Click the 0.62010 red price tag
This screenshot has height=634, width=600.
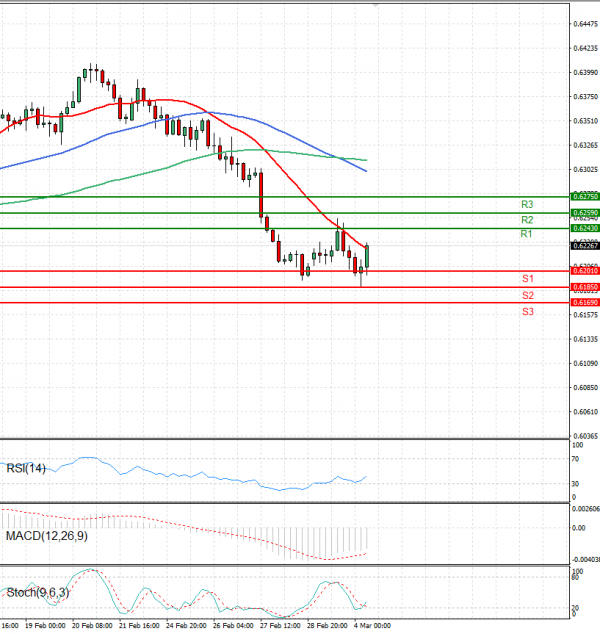(x=584, y=271)
